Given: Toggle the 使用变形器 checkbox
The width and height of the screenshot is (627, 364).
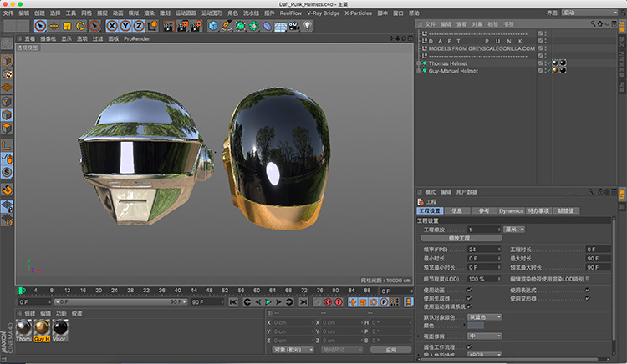Looking at the screenshot, I should [x=588, y=298].
